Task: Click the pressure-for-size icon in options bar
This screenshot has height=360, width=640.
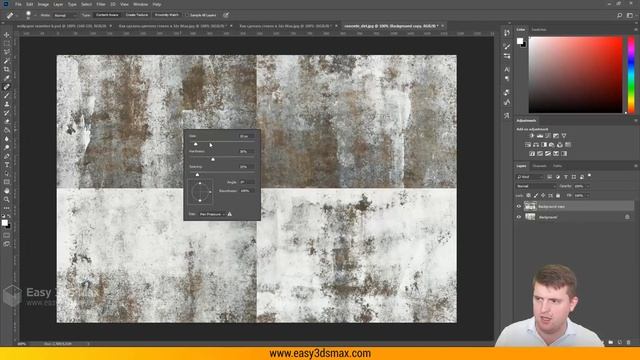Action: pyautogui.click(x=226, y=15)
